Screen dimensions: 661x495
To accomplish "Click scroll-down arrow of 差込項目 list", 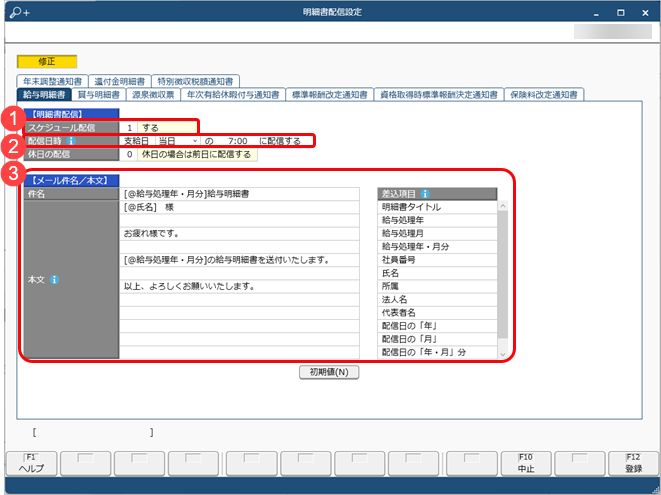I will pos(502,354).
